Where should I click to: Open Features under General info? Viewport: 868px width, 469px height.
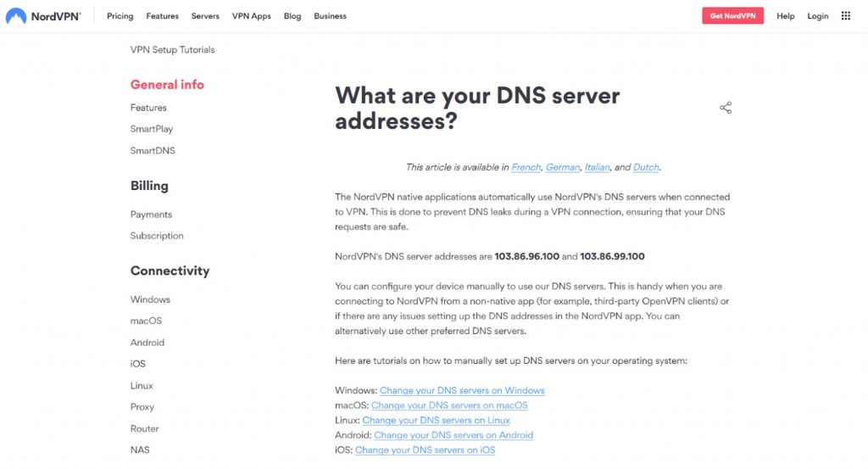(x=148, y=108)
